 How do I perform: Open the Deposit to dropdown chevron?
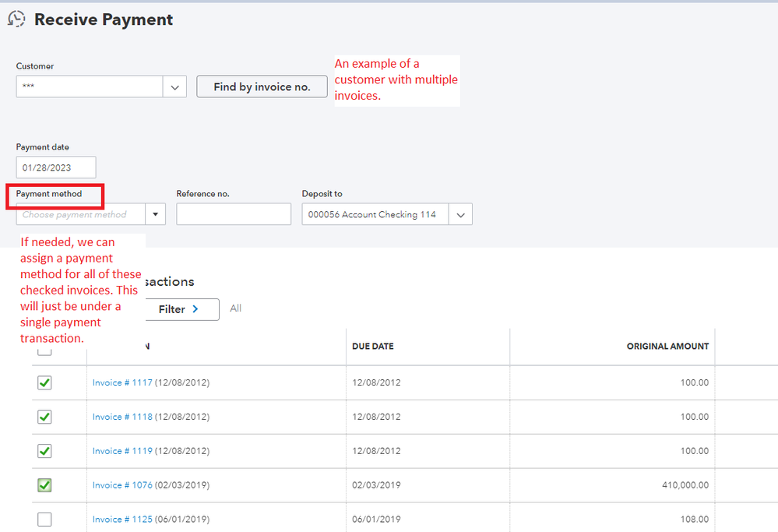460,214
